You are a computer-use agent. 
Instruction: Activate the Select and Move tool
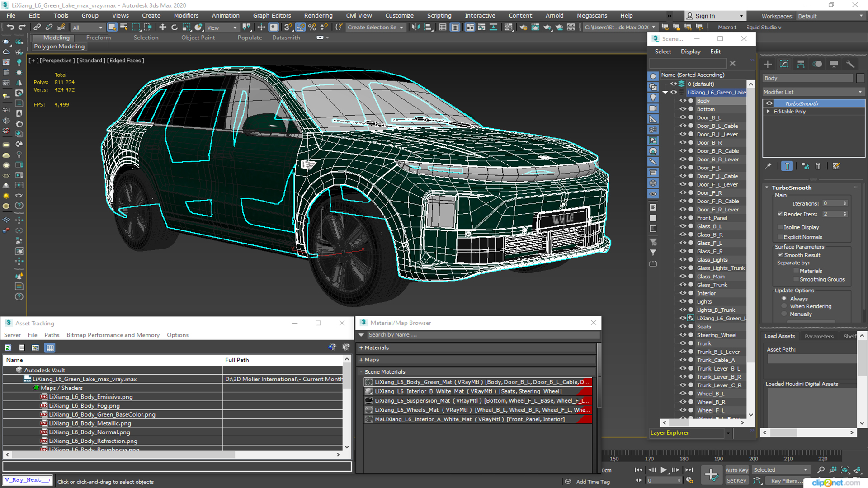[163, 28]
